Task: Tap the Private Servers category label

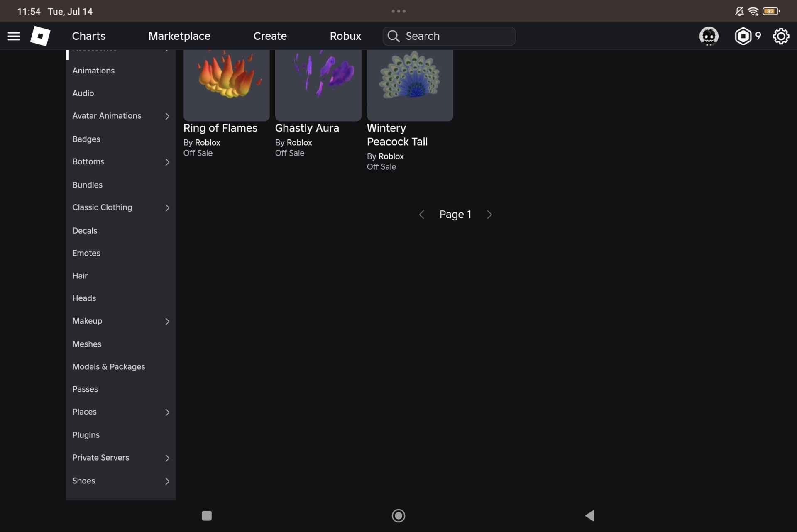Action: 100,457
